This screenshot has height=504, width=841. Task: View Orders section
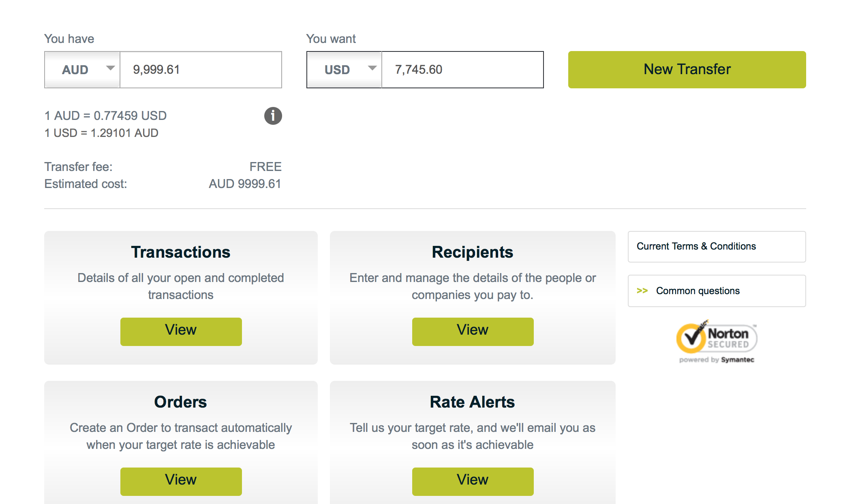click(181, 481)
